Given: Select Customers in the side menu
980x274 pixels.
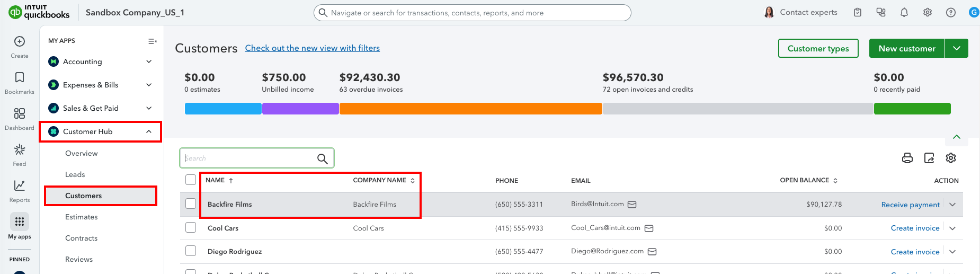Looking at the screenshot, I should pyautogui.click(x=101, y=196).
